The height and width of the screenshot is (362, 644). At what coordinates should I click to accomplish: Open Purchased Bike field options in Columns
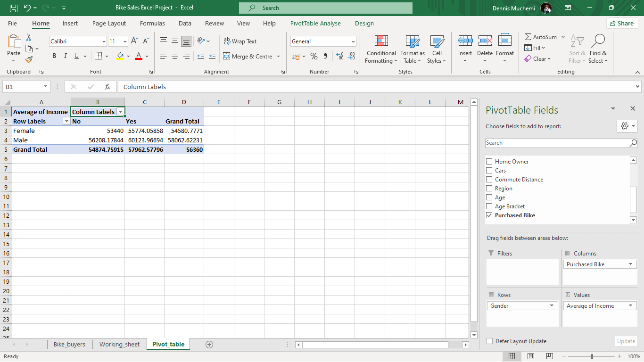coord(630,264)
